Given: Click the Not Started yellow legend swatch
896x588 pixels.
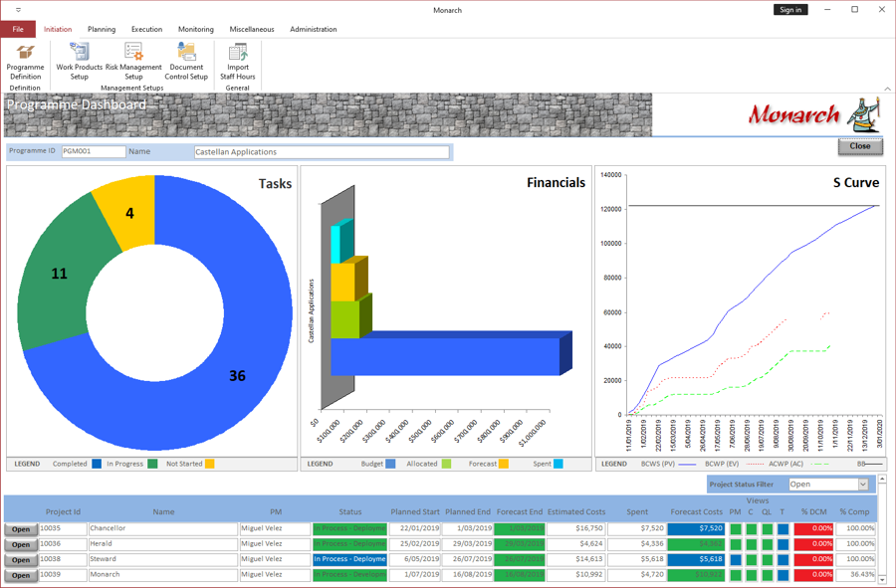Looking at the screenshot, I should click(210, 464).
